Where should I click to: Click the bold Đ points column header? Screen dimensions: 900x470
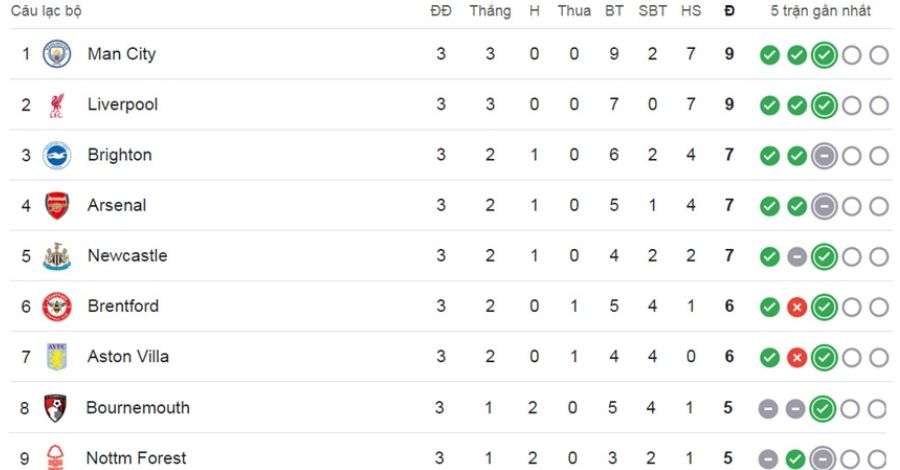tap(729, 11)
